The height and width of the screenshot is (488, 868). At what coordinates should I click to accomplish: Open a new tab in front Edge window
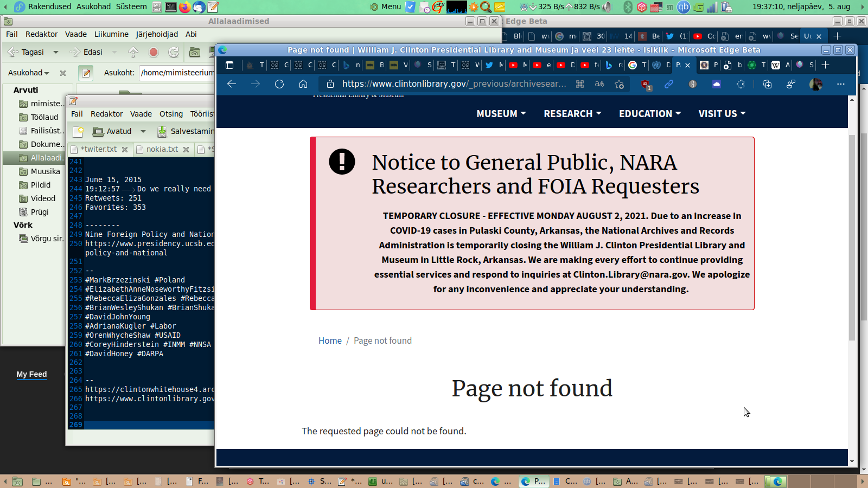pyautogui.click(x=825, y=65)
